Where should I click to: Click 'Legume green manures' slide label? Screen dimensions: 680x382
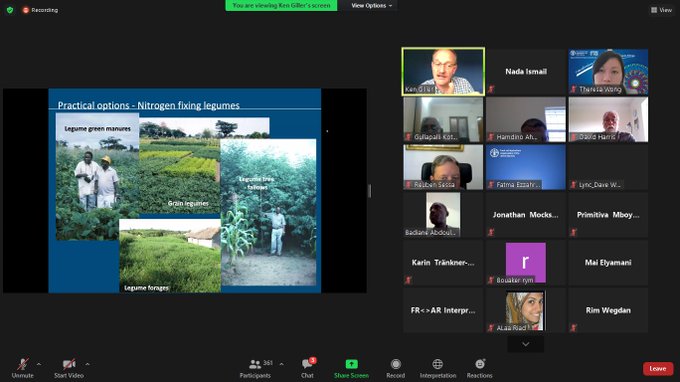click(x=98, y=129)
